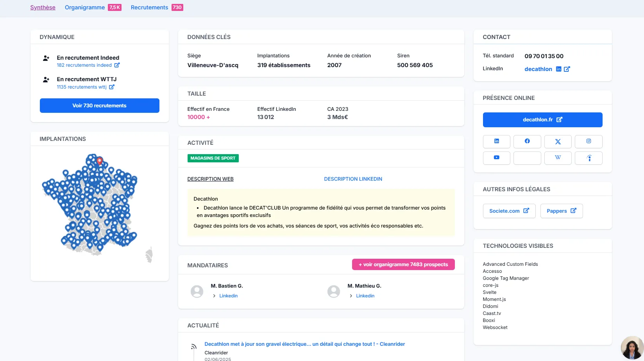Click the Corsica shape on the map
This screenshot has width=644, height=361.
tap(149, 255)
